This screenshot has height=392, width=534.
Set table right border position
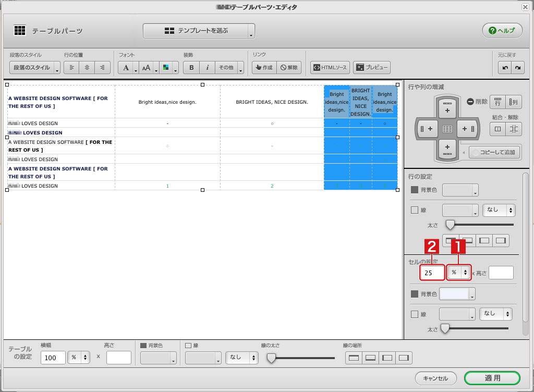[404, 358]
